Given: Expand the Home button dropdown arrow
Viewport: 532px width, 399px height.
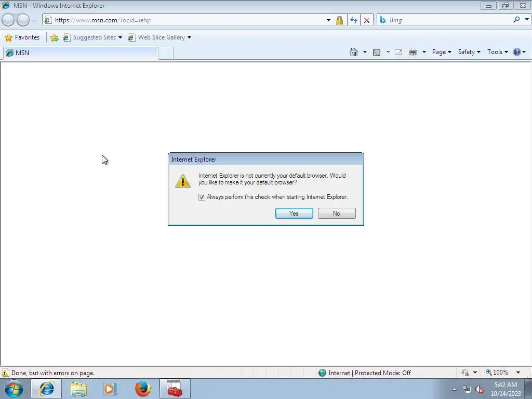Looking at the screenshot, I should pyautogui.click(x=365, y=52).
